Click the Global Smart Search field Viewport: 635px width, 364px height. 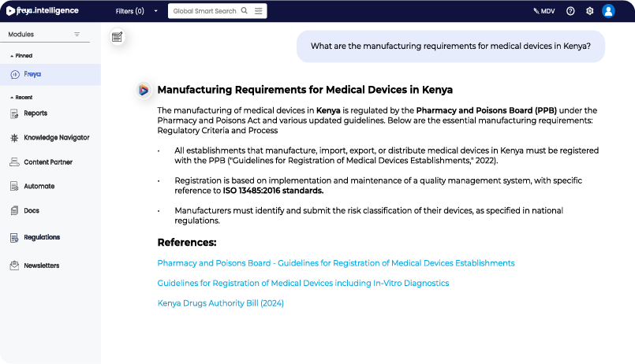point(204,11)
